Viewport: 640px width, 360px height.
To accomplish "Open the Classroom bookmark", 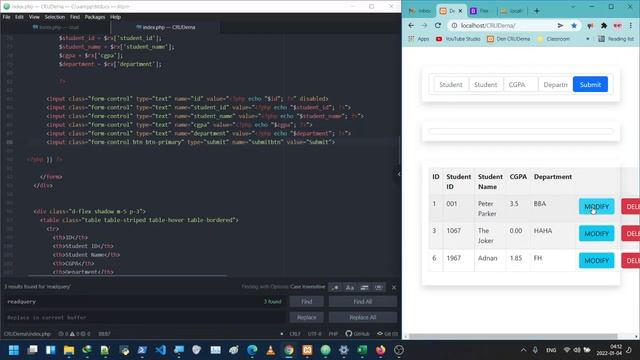I will tap(553, 39).
